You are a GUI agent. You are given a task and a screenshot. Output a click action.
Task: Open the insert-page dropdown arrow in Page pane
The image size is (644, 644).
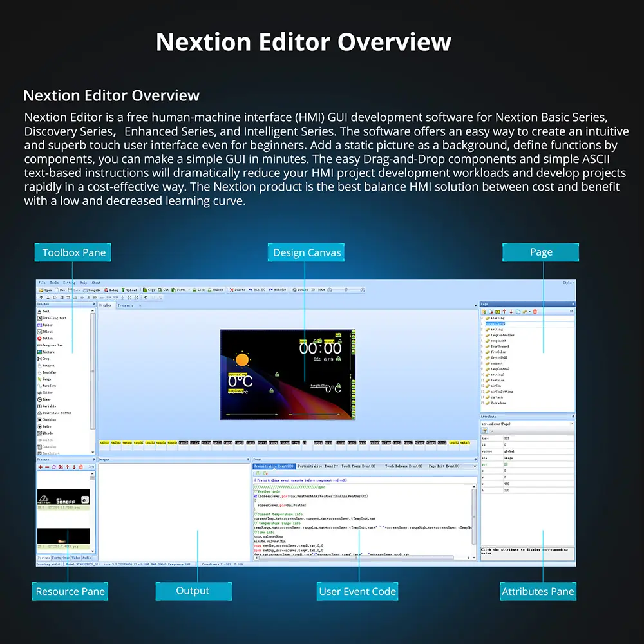pos(529,311)
